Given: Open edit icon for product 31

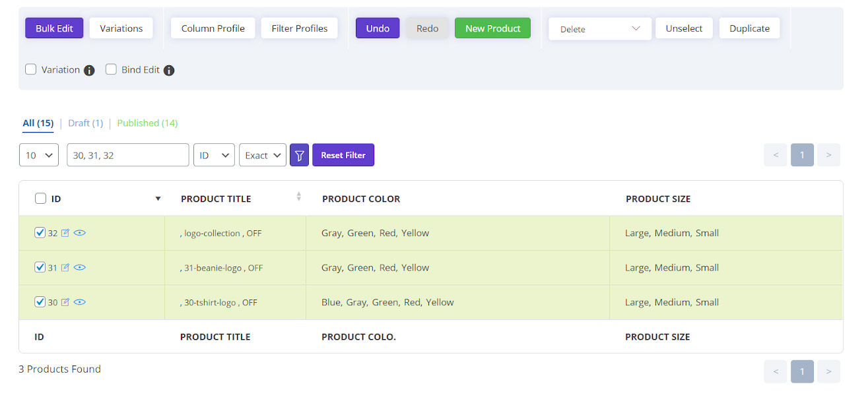Looking at the screenshot, I should [x=65, y=268].
